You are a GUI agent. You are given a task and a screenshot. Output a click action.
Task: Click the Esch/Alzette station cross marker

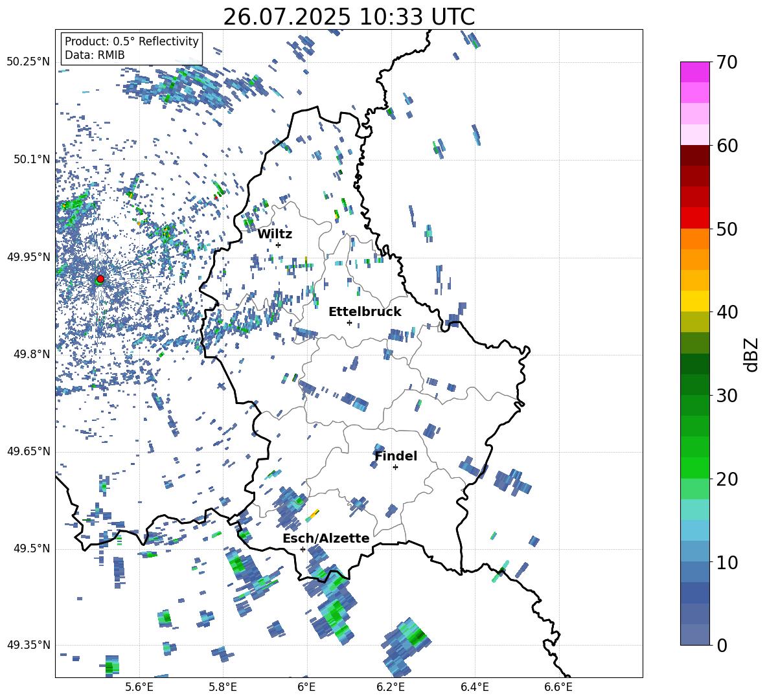coord(303,549)
